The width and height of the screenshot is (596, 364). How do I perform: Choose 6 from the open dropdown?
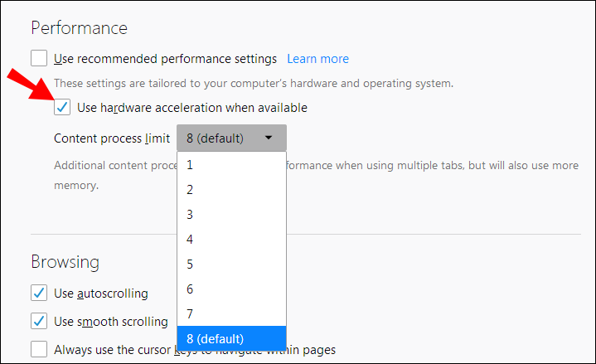pyautogui.click(x=231, y=289)
